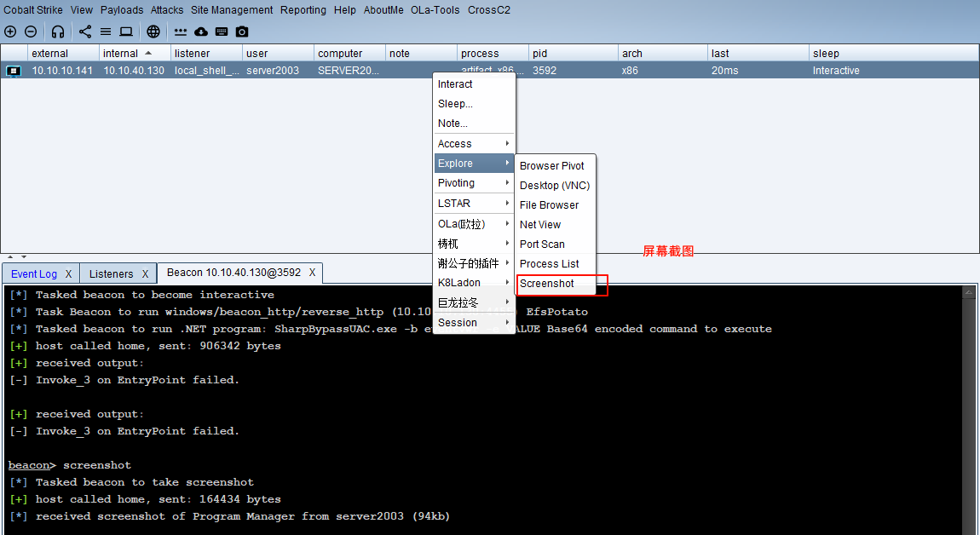
Task: Select Net View in the submenu
Action: click(x=556, y=224)
